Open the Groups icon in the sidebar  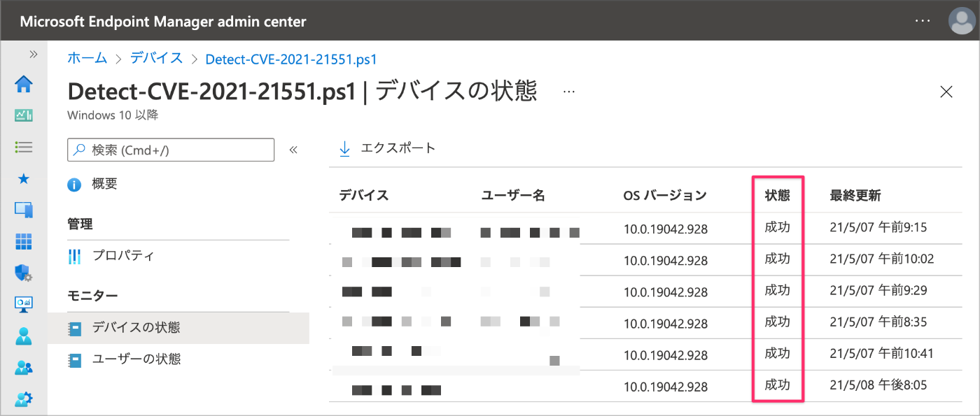(x=24, y=368)
